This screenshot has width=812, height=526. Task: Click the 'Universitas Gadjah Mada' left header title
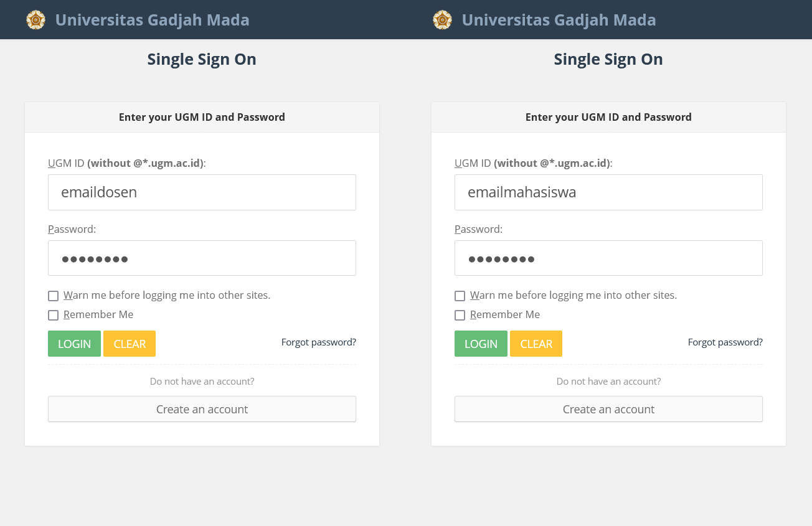coord(152,19)
